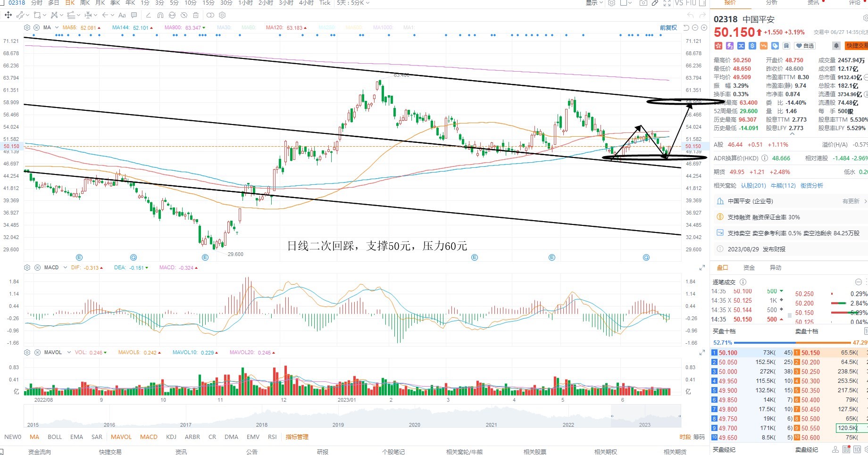Toggle the MA144 moving average line
The image size is (868, 455).
point(133,28)
